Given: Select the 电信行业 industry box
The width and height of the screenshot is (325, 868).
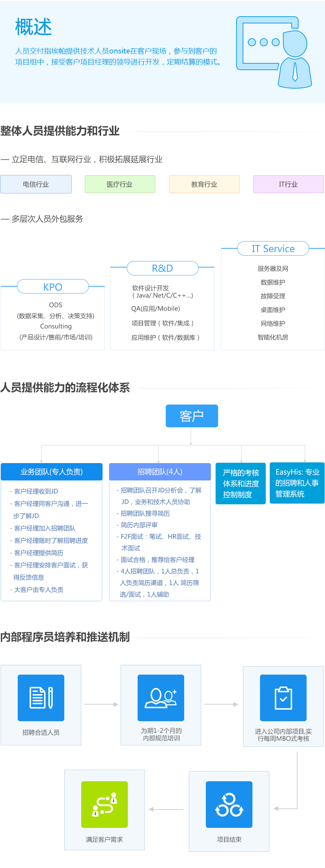Looking at the screenshot, I should (x=36, y=184).
